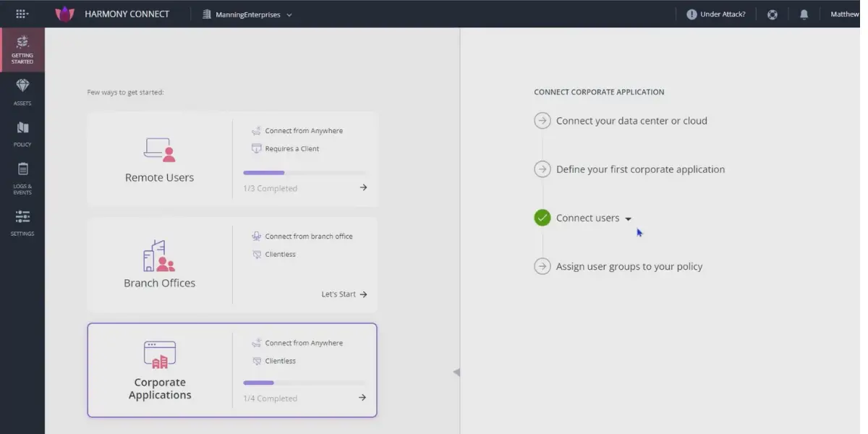Click Connect from Anywhere icon in Remote Users
868x434 pixels.
click(256, 131)
